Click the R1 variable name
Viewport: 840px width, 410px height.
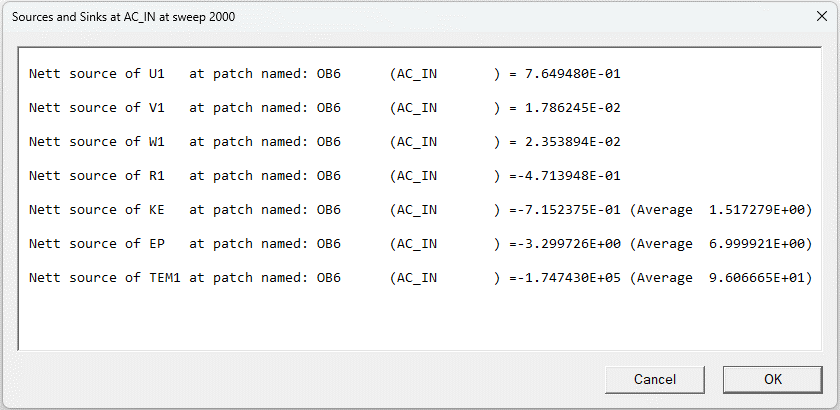tap(157, 176)
